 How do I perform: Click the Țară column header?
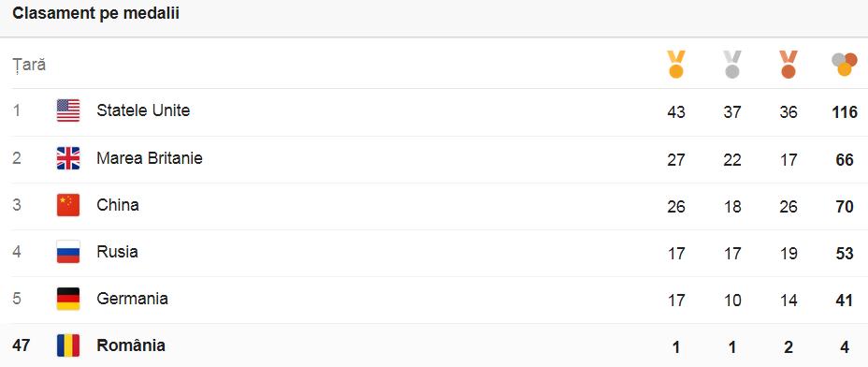pos(29,66)
